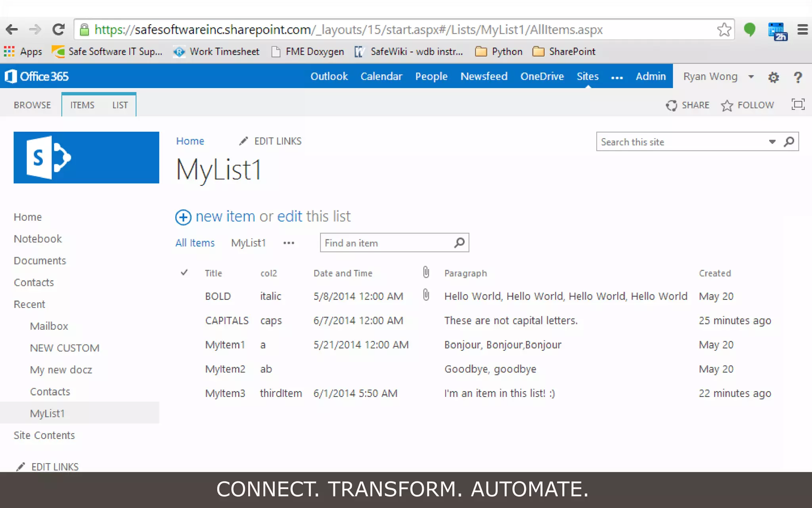Open the Work Timesheet bookmark
This screenshot has height=508, width=812.
tap(216, 52)
